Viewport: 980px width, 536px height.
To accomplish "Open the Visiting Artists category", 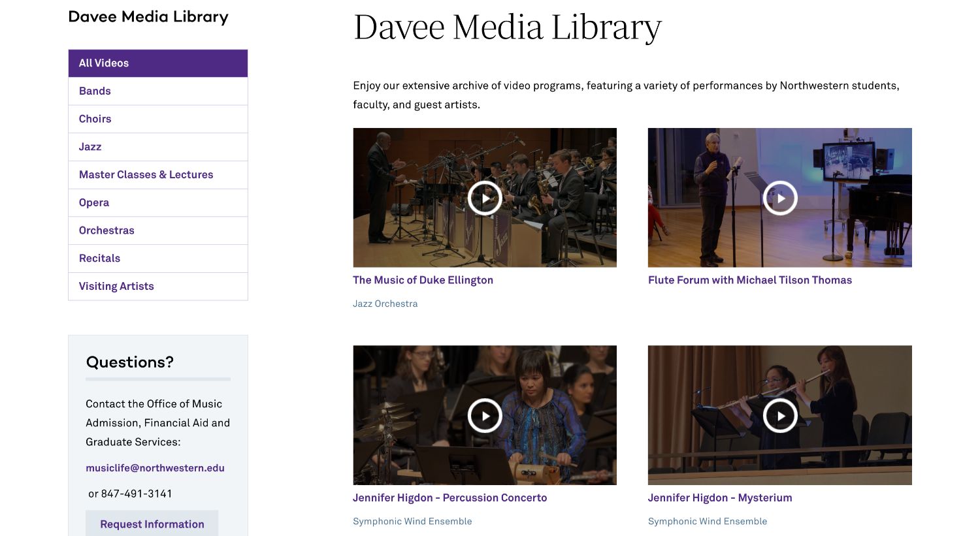I will click(158, 286).
